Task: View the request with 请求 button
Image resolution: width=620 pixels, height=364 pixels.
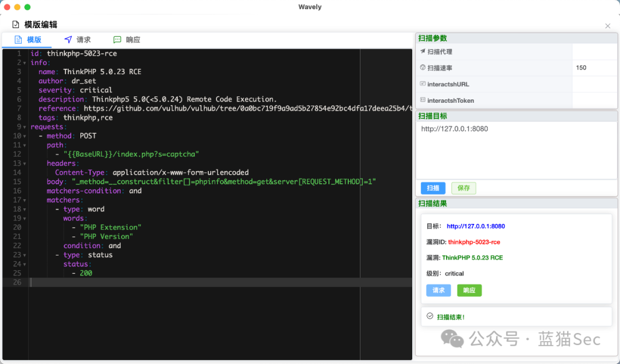Action: tap(439, 291)
